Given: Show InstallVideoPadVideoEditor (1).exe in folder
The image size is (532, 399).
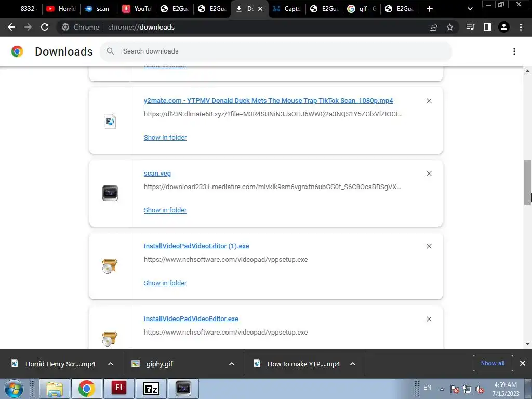Looking at the screenshot, I should 165,283.
